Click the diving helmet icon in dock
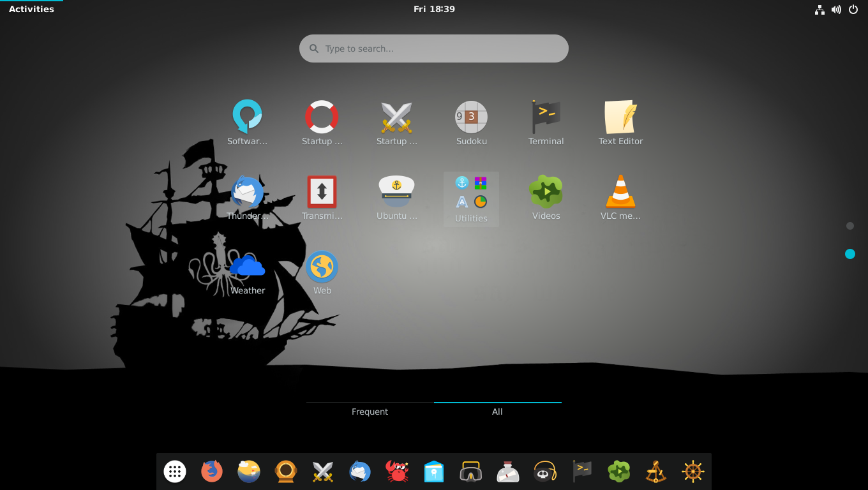The height and width of the screenshot is (490, 868). coord(286,471)
